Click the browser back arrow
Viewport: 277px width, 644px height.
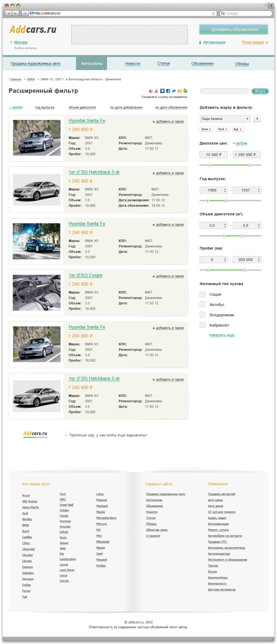tap(8, 13)
